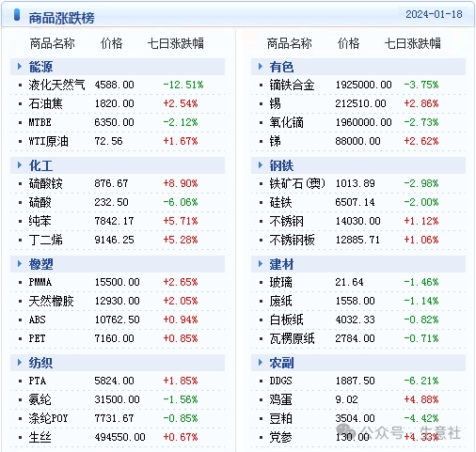The image size is (476, 452).
Task: Click the WTI原油 price 72.56
Action: pyautogui.click(x=108, y=141)
